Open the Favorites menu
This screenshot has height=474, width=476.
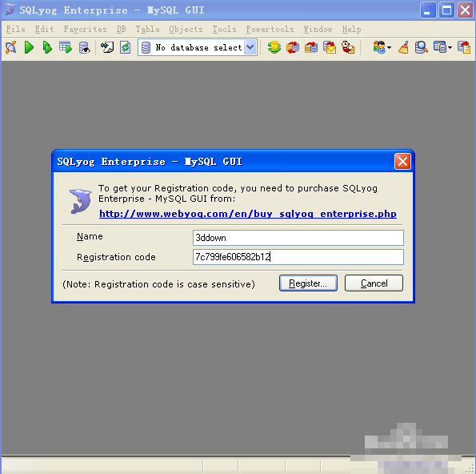[x=85, y=29]
